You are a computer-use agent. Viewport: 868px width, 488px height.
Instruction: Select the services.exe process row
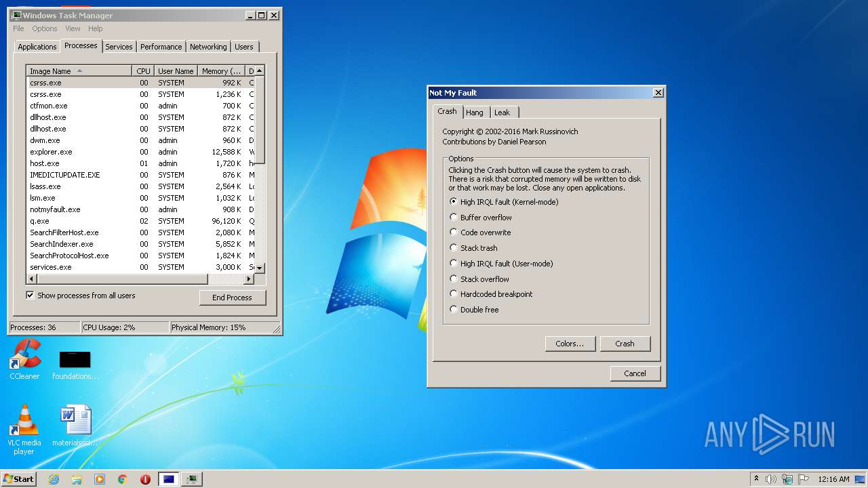[140, 267]
